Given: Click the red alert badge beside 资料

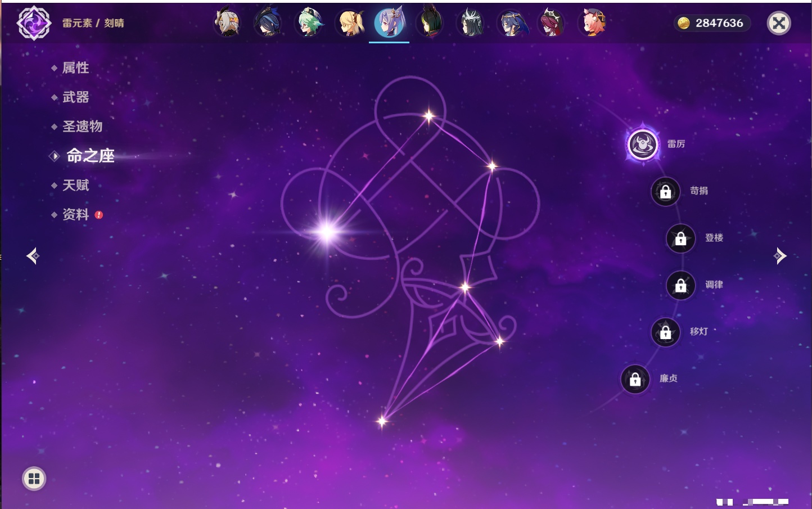Looking at the screenshot, I should (99, 215).
